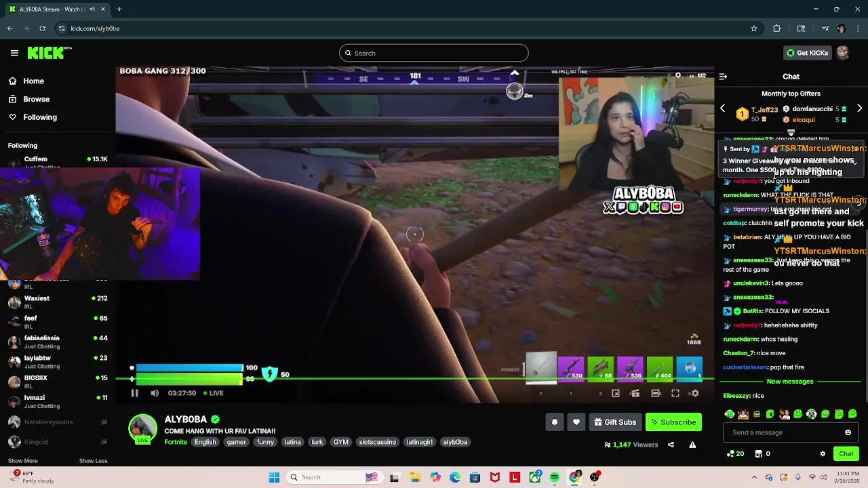Expand following list with Show More
The width and height of the screenshot is (868, 488).
click(22, 461)
